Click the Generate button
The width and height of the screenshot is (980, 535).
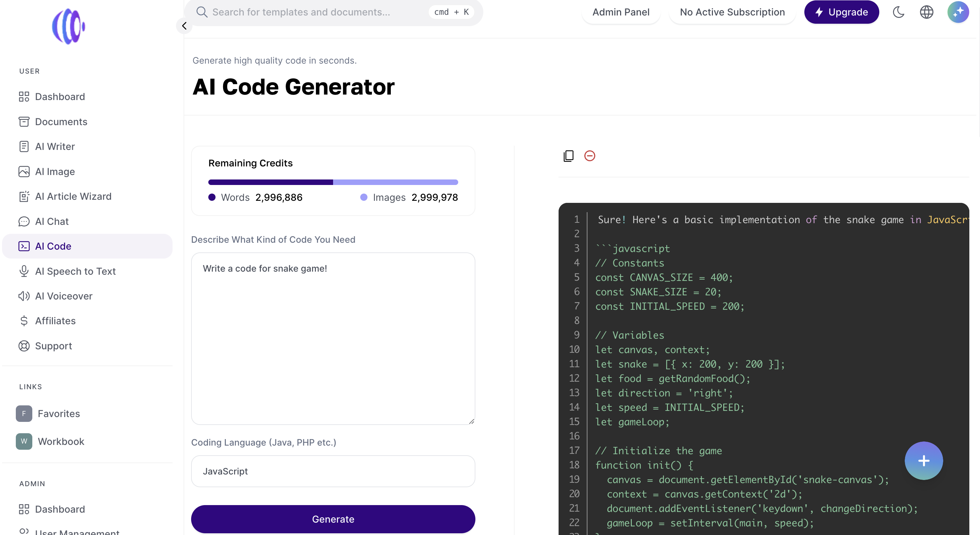tap(333, 519)
